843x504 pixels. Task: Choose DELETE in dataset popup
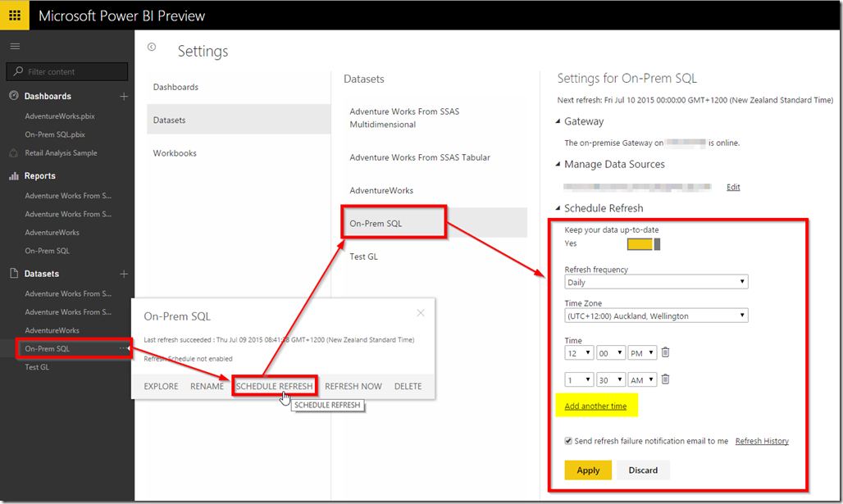(x=408, y=386)
